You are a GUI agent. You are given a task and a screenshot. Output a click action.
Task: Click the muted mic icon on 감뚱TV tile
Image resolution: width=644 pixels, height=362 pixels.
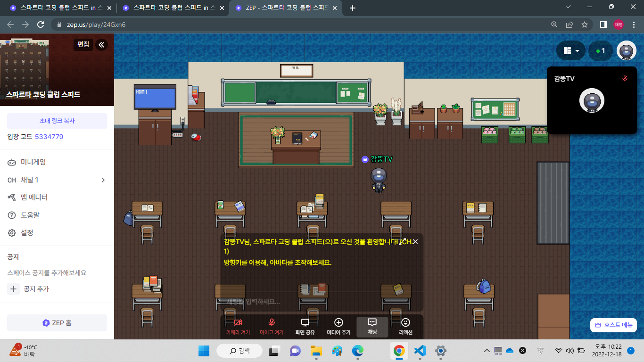(x=625, y=78)
